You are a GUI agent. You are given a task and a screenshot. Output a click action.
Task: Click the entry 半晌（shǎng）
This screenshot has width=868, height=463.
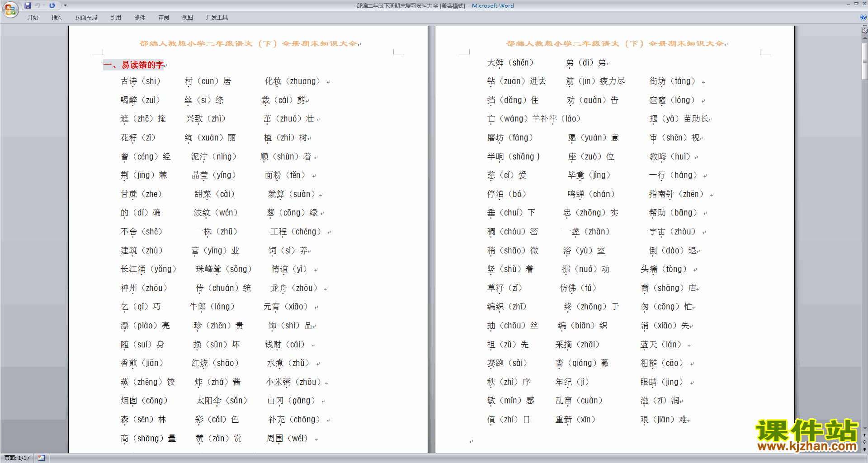click(514, 157)
